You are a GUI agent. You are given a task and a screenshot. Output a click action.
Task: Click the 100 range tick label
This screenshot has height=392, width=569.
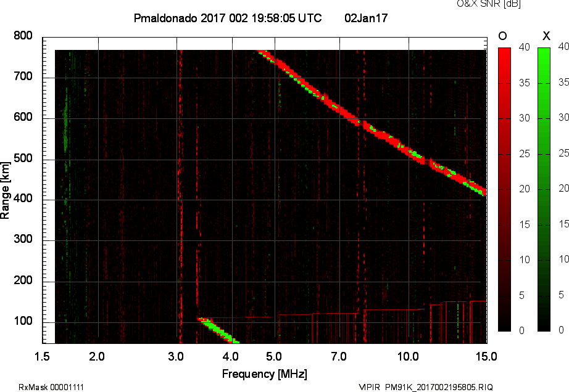coord(23,321)
